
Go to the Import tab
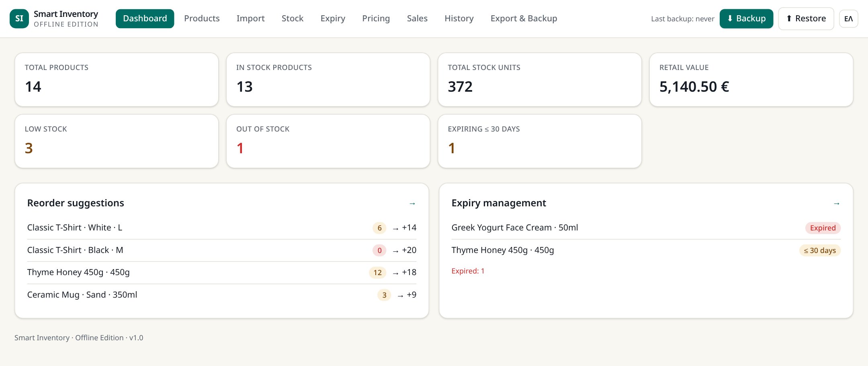(250, 19)
